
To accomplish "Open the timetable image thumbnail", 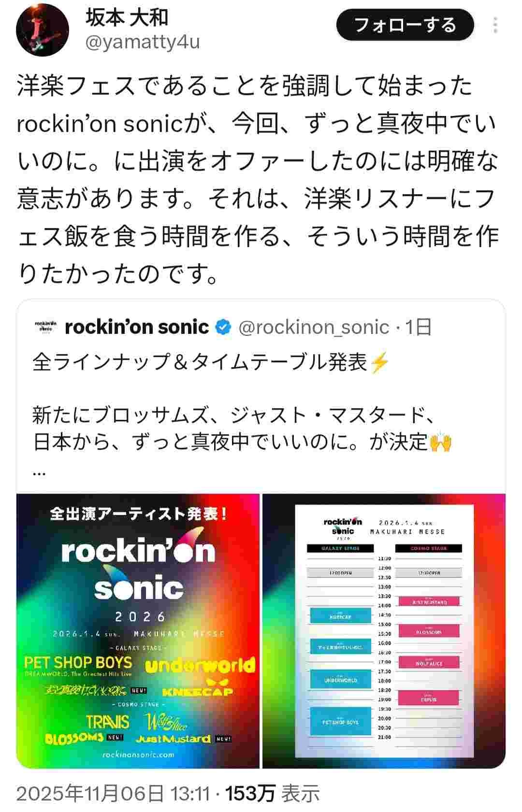I will click(384, 631).
